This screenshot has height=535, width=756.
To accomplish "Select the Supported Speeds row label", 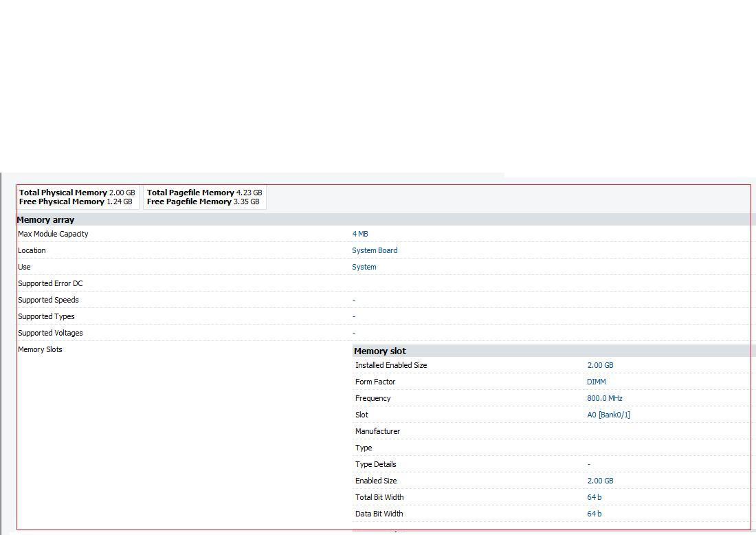I will point(48,300).
